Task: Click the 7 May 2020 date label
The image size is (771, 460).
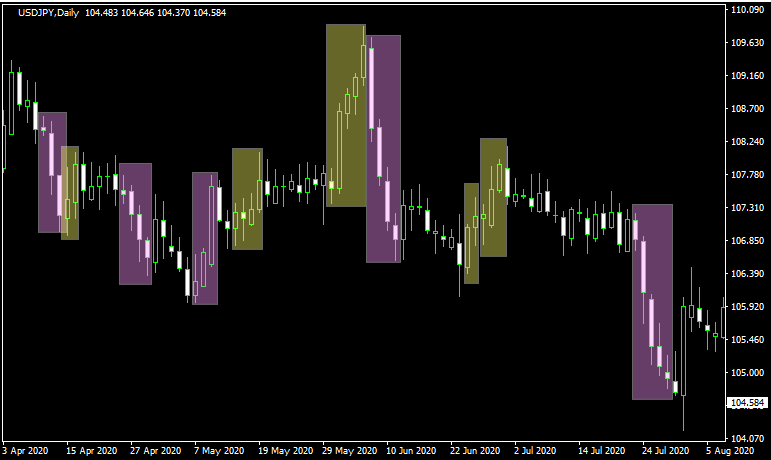Action: [219, 451]
